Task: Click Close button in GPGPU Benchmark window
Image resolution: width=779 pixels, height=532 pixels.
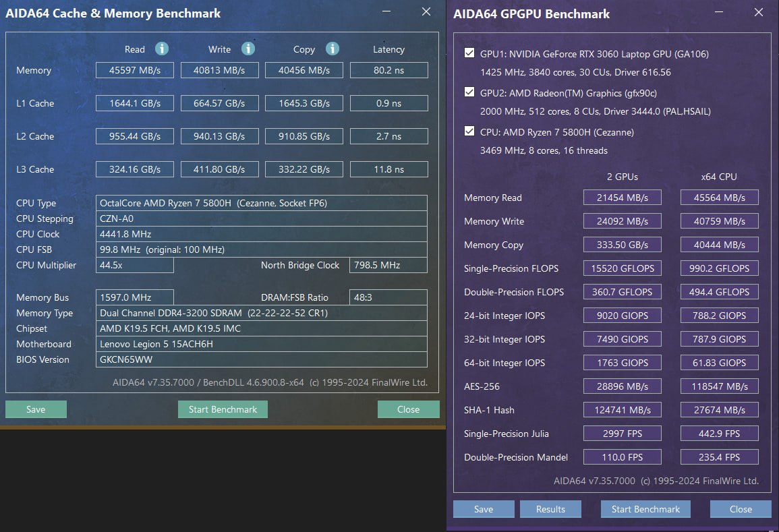Action: pos(741,509)
